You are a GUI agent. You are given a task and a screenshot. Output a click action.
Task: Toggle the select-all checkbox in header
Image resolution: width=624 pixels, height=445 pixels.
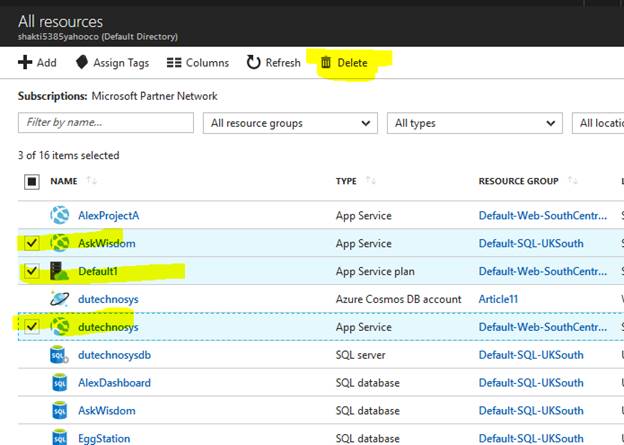(x=32, y=182)
